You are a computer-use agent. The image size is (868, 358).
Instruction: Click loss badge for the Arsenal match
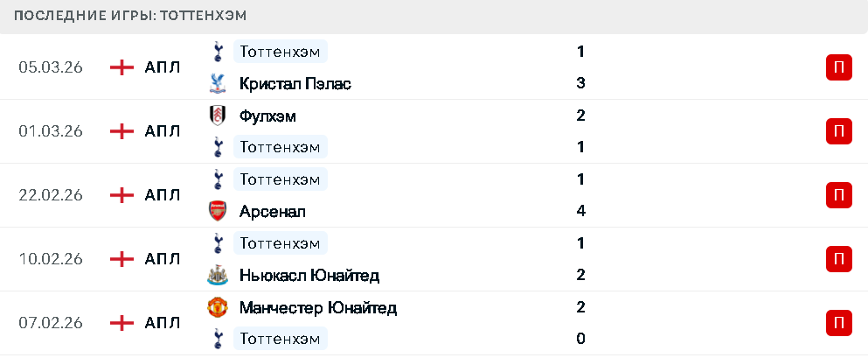(x=838, y=195)
